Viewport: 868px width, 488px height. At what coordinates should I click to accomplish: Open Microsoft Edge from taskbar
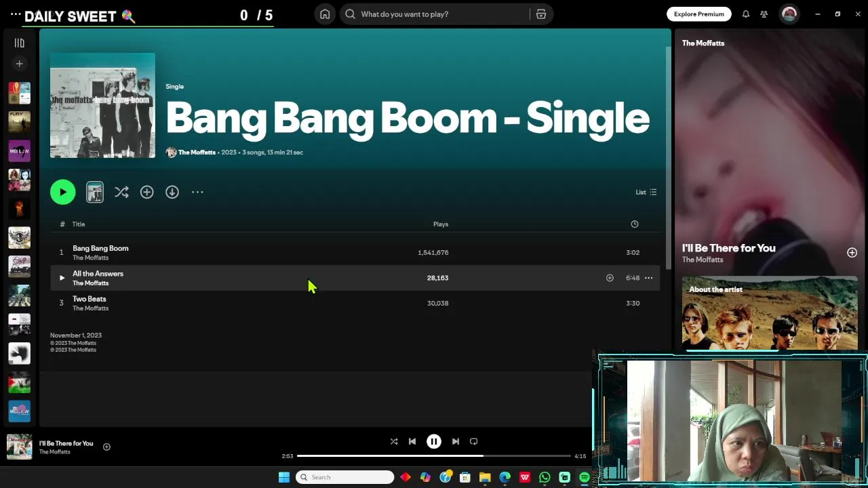[505, 477]
